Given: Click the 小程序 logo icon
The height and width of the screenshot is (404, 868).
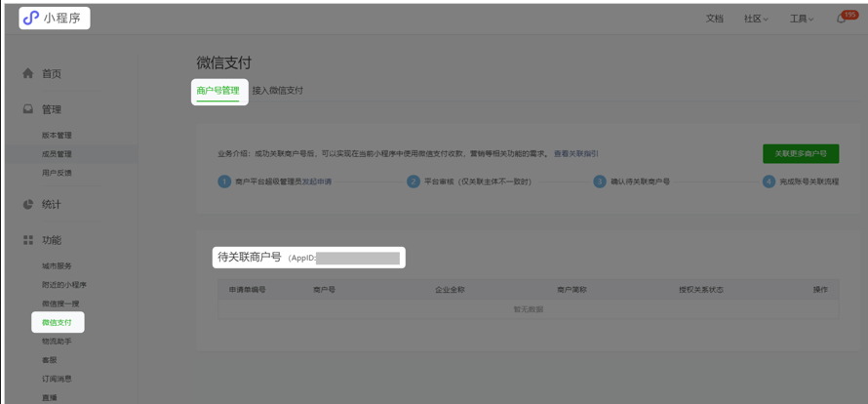Looking at the screenshot, I should (x=31, y=18).
